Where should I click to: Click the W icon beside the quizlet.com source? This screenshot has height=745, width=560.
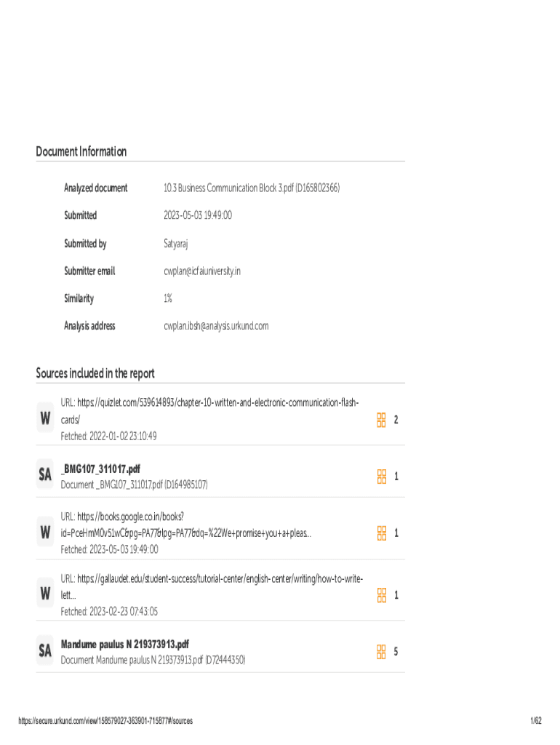45,418
